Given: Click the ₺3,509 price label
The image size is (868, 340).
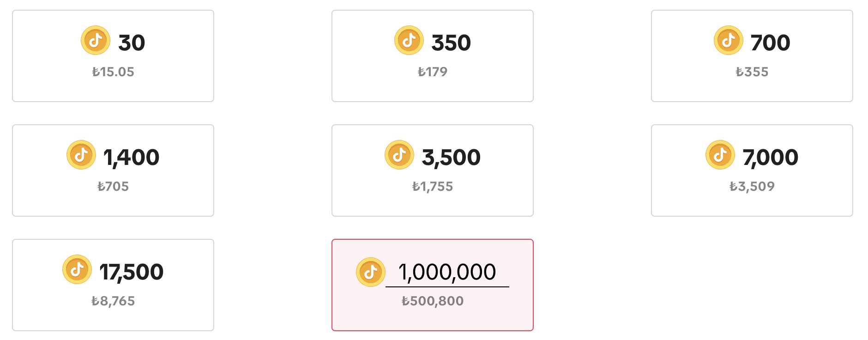Looking at the screenshot, I should pos(752,186).
